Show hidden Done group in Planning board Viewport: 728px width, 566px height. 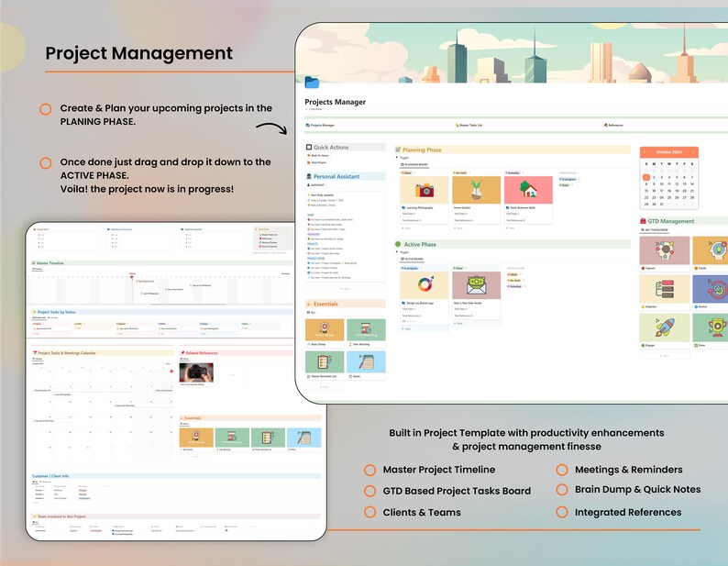click(564, 185)
